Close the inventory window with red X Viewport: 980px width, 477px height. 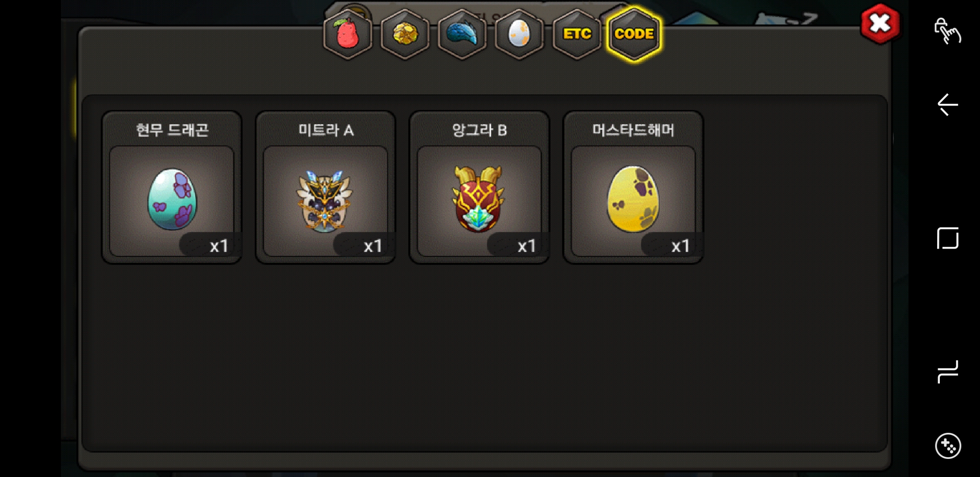pos(880,24)
